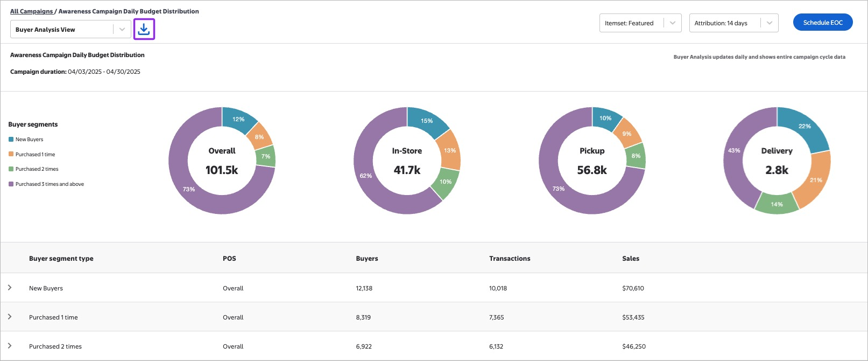
Task: Expand the Purchased 1 time row
Action: [x=10, y=317]
